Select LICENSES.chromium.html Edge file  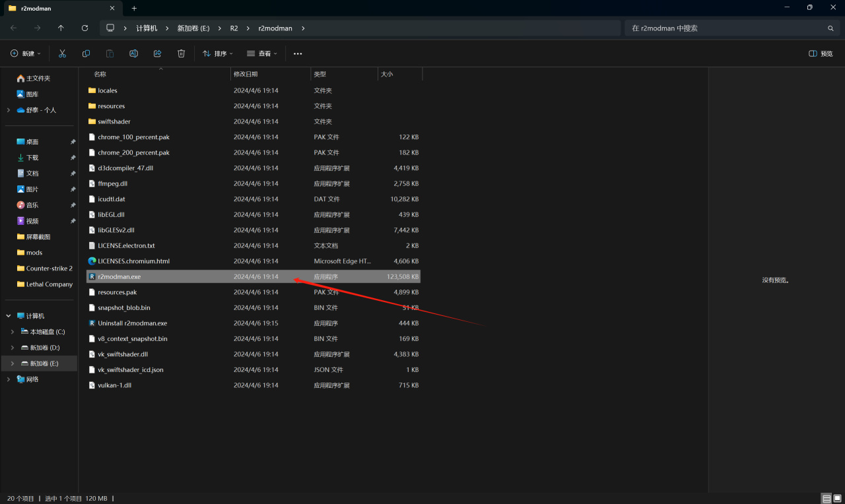click(x=253, y=261)
